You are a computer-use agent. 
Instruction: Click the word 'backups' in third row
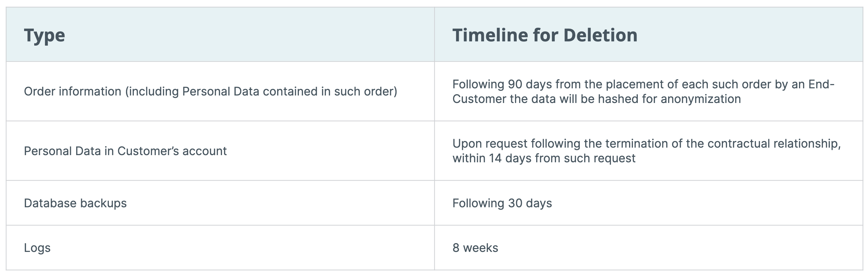tap(103, 203)
